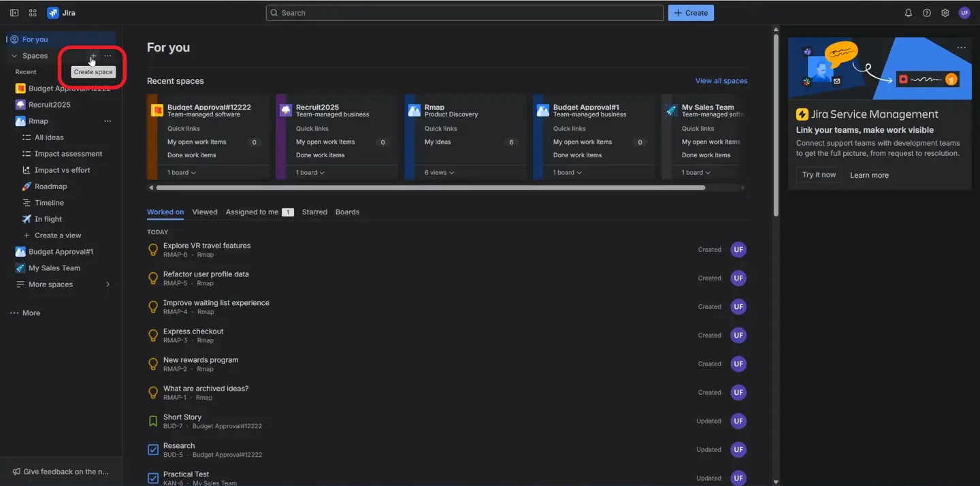Open the notifications bell
980x486 pixels.
(908, 13)
